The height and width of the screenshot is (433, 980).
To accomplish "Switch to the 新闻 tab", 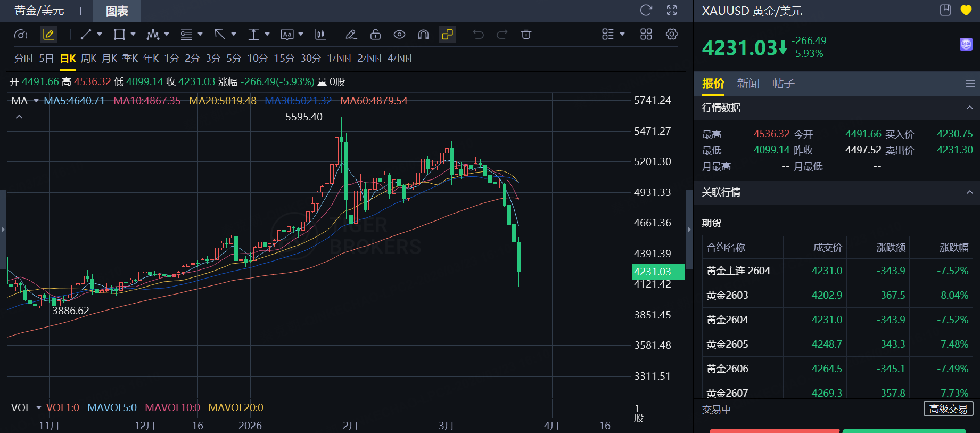I will pos(748,84).
